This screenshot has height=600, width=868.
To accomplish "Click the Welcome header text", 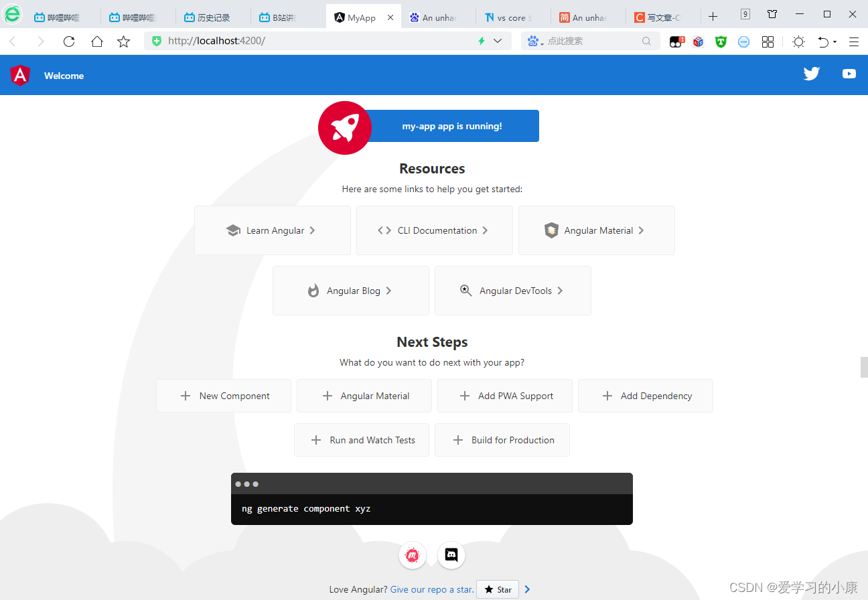I will pyautogui.click(x=64, y=76).
